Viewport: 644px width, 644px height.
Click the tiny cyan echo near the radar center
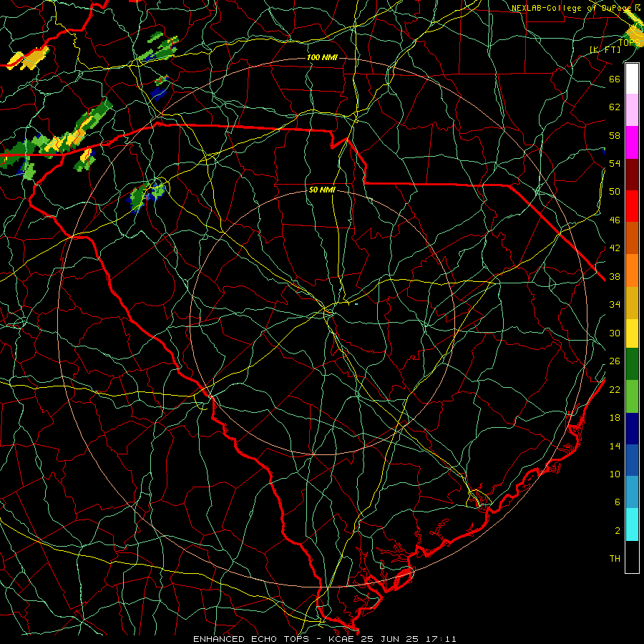(356, 304)
